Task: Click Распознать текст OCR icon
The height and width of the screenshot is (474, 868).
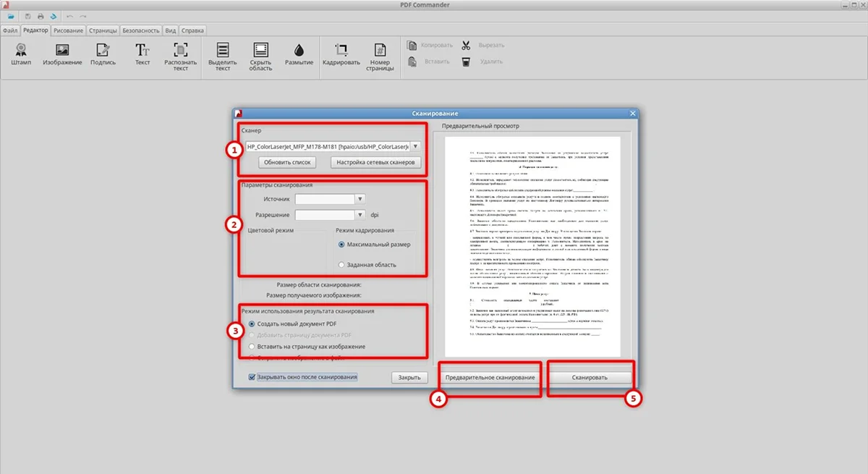Action: (180, 51)
